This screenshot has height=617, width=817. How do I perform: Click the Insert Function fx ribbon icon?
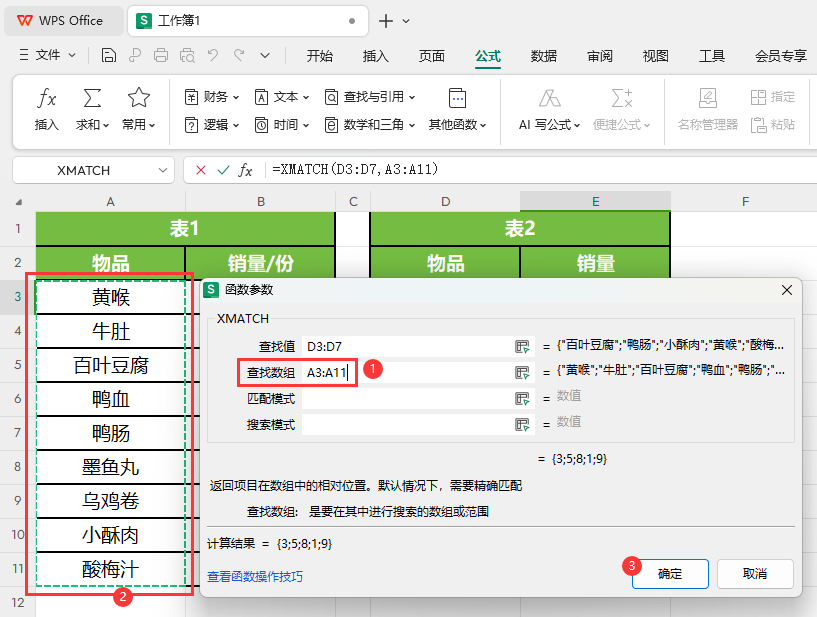point(46,98)
